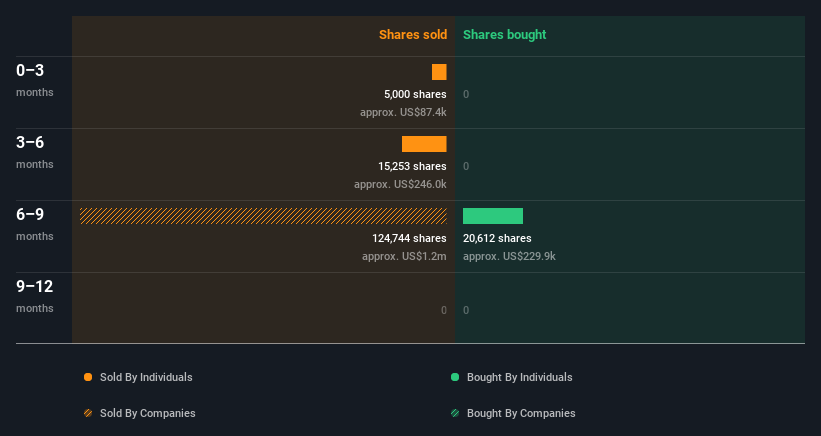The image size is (821, 436).
Task: Click the green bought bar for 6–9 months
Action: click(493, 216)
